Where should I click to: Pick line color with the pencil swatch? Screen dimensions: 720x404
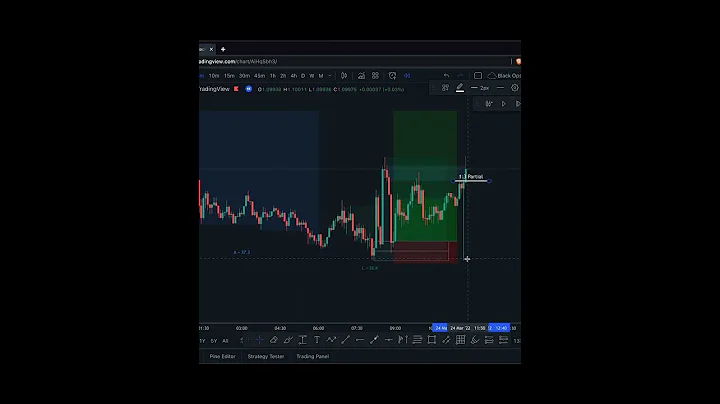tap(460, 88)
